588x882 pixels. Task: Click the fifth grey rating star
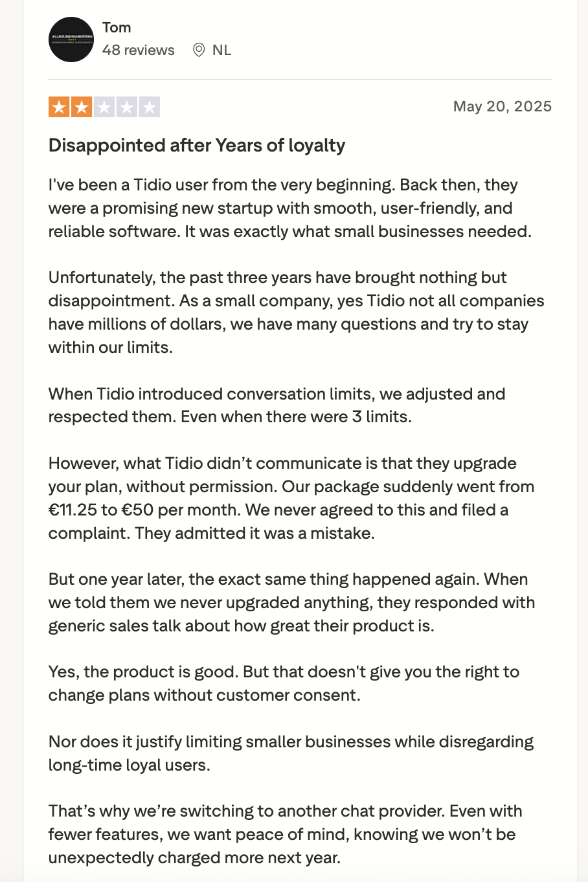click(x=150, y=107)
